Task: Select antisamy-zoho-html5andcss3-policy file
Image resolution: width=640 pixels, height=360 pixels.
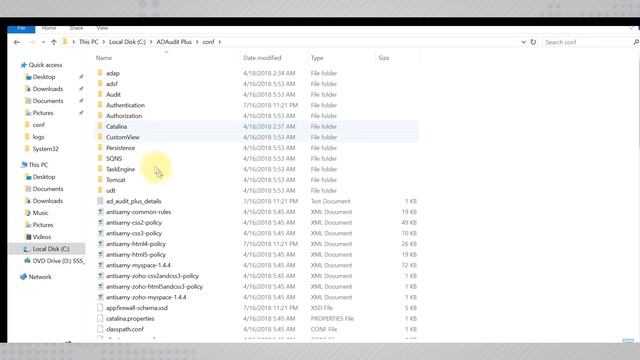Action: tap(154, 287)
